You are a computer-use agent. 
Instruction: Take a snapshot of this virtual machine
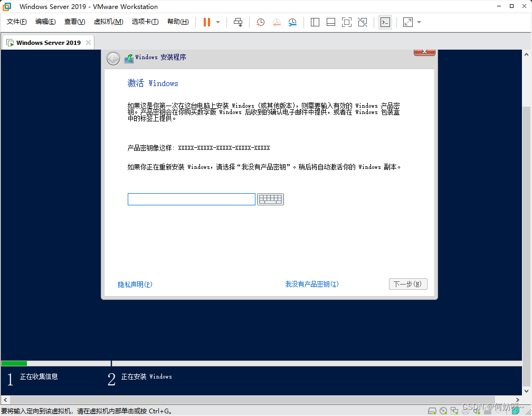point(260,22)
